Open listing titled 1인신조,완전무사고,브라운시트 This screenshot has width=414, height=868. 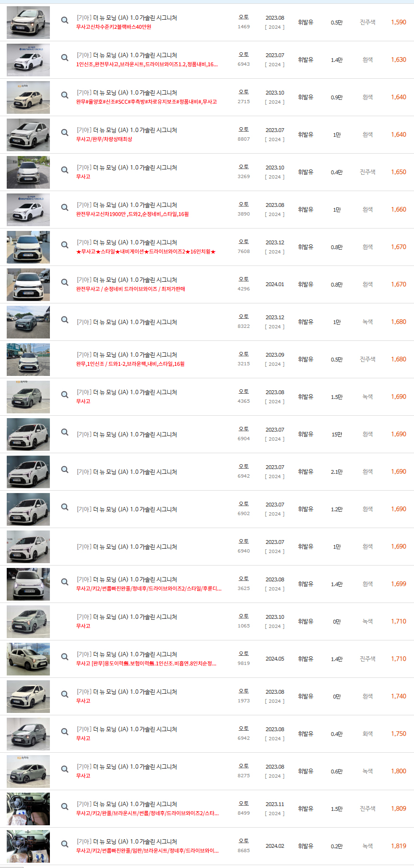pyautogui.click(x=147, y=64)
